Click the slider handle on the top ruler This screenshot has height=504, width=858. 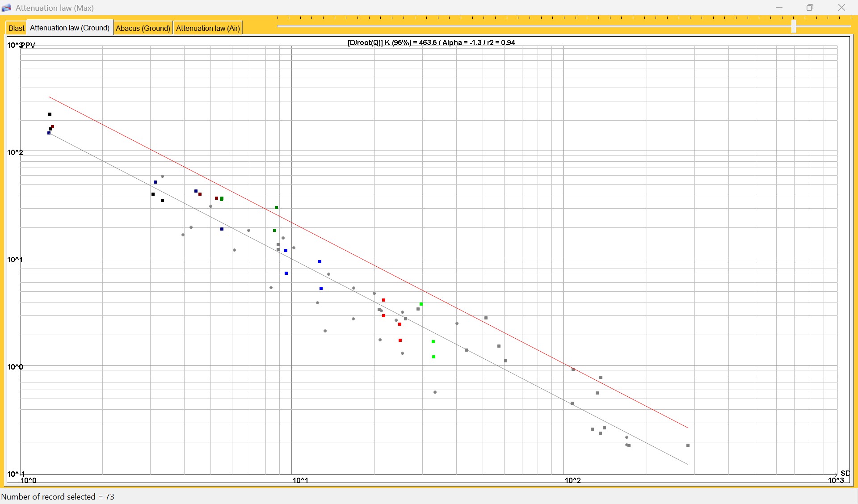coord(794,26)
